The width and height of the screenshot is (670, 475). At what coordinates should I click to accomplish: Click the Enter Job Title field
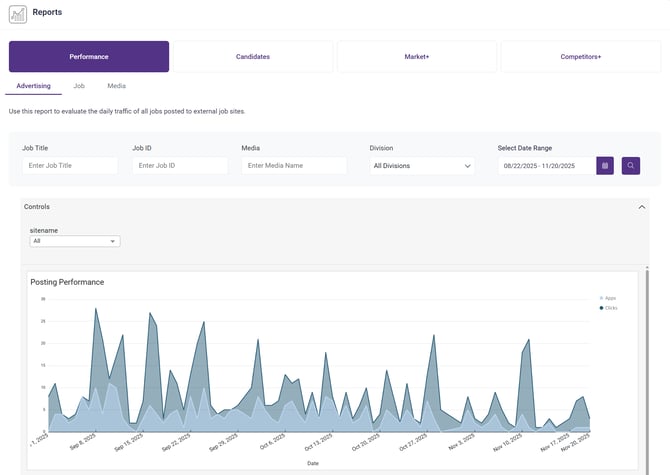coord(70,166)
